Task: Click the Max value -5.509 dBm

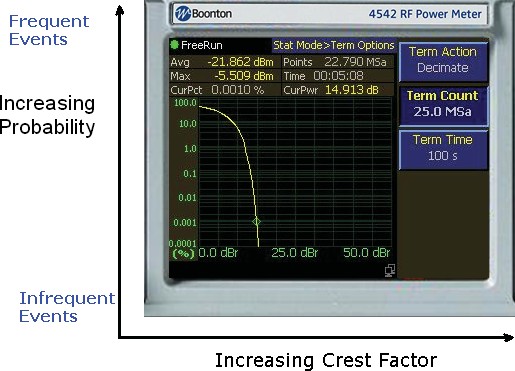Action: click(244, 76)
